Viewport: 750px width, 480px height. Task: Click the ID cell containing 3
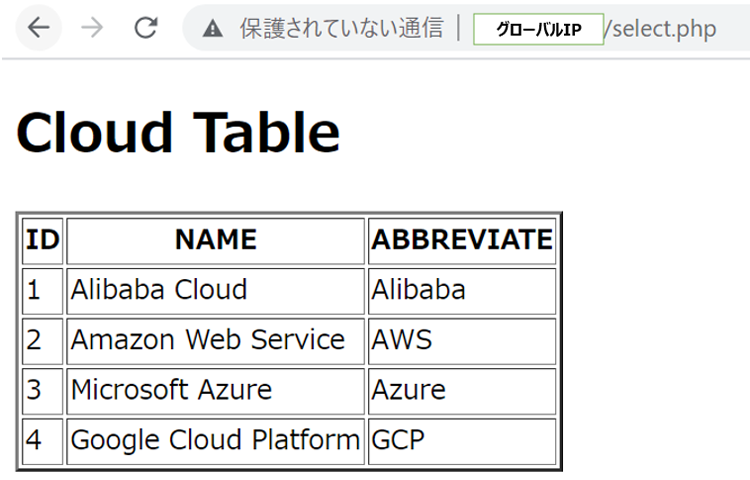tap(34, 390)
